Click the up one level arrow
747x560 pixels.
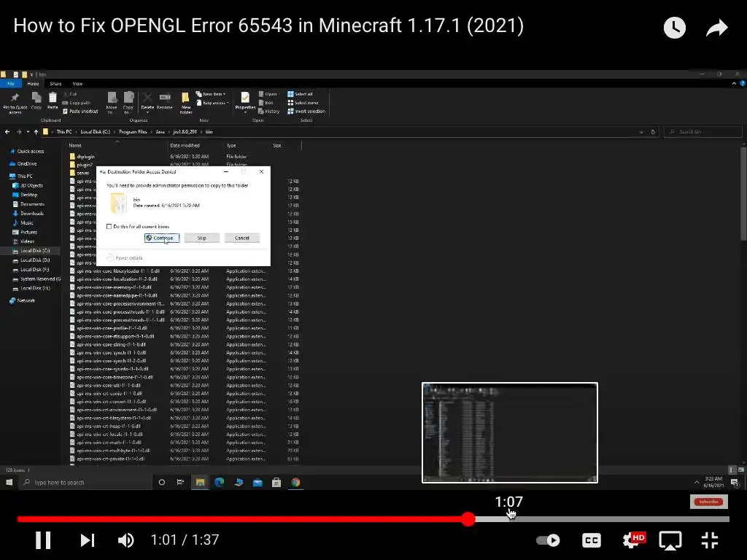tap(36, 132)
